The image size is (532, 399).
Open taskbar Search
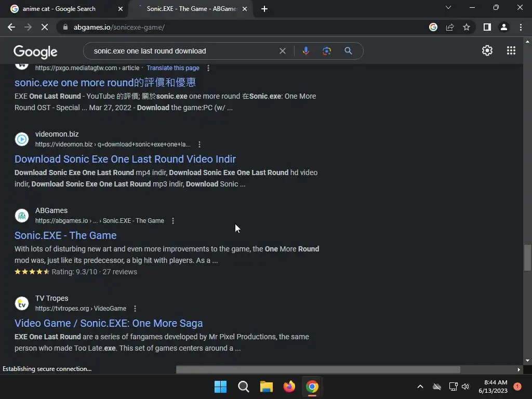[x=243, y=387]
